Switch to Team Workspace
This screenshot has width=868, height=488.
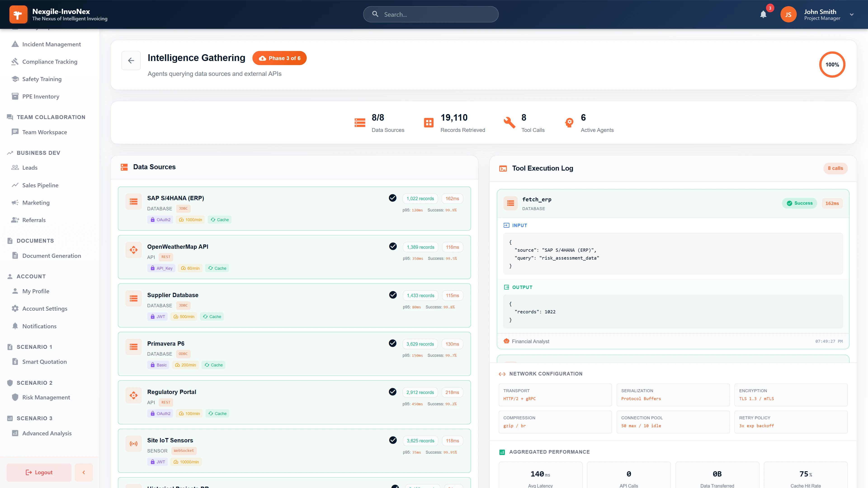pos(44,132)
